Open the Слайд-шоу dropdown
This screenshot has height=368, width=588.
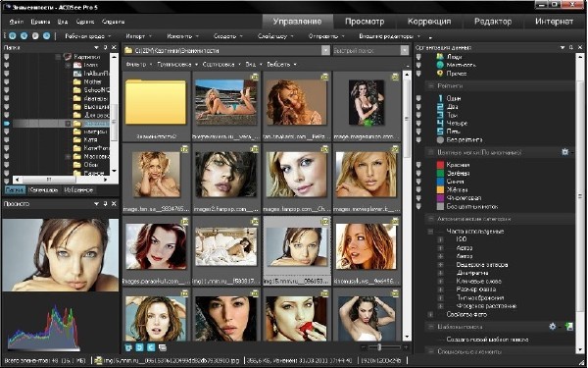(x=275, y=36)
